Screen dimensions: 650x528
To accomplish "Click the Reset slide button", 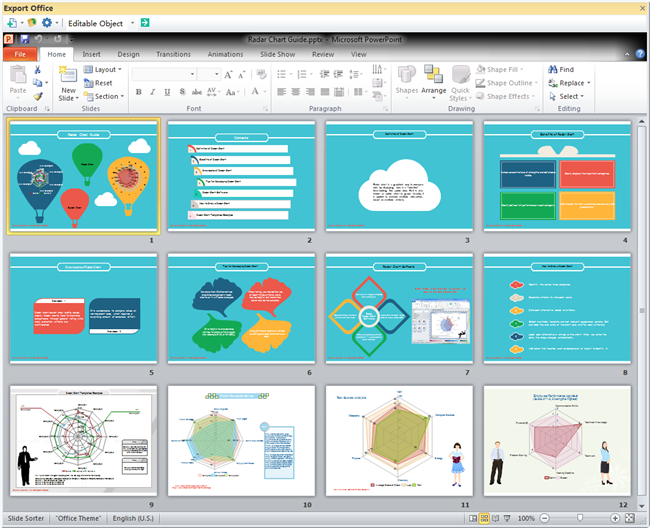I will pos(98,83).
